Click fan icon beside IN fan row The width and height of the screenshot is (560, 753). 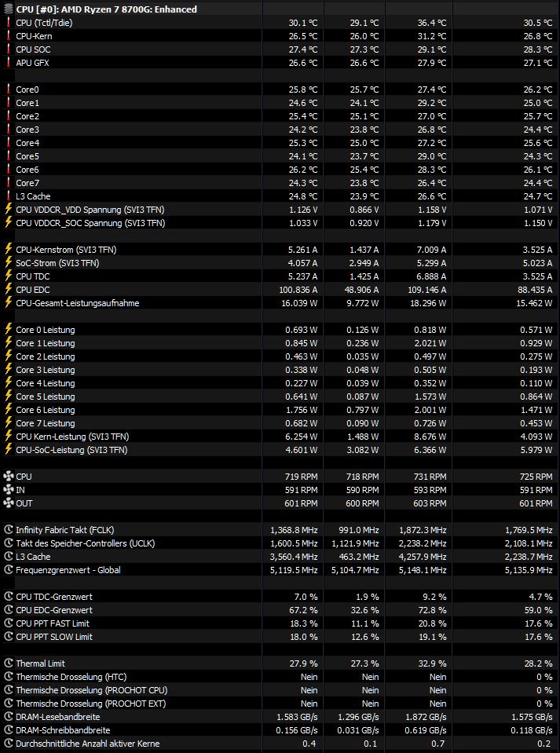tap(8, 490)
